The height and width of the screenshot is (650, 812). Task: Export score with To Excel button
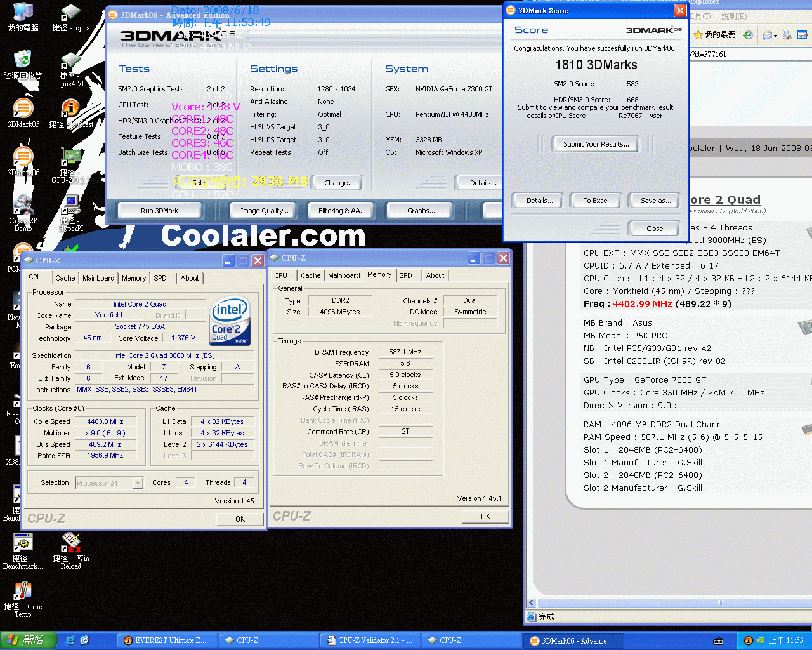coord(596,201)
